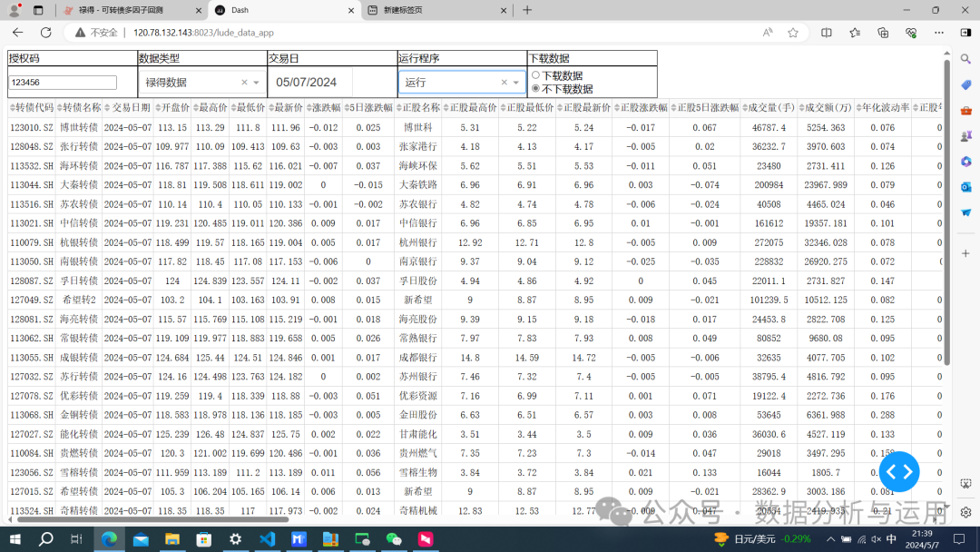Open the tab actions menu icon
Screen dimensions: 980x552
point(38,10)
